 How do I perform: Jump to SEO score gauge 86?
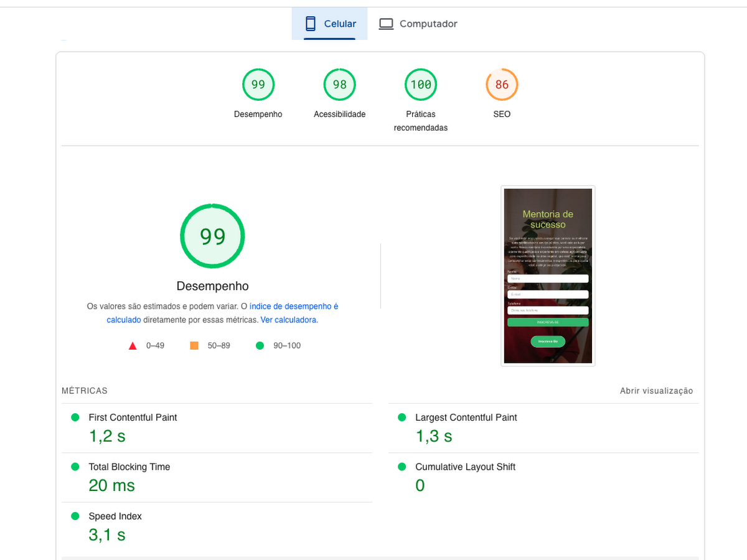pos(502,85)
